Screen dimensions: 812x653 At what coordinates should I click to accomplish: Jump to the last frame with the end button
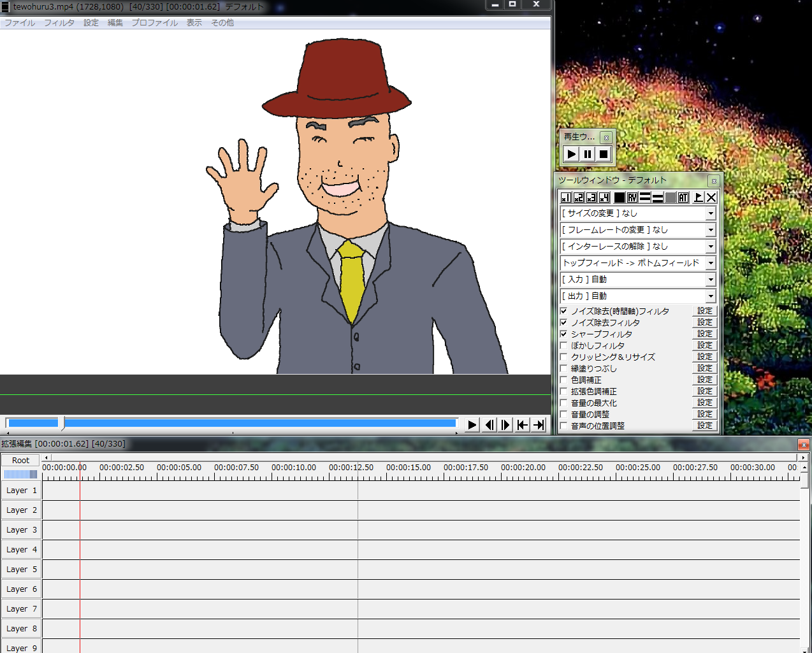pos(539,425)
